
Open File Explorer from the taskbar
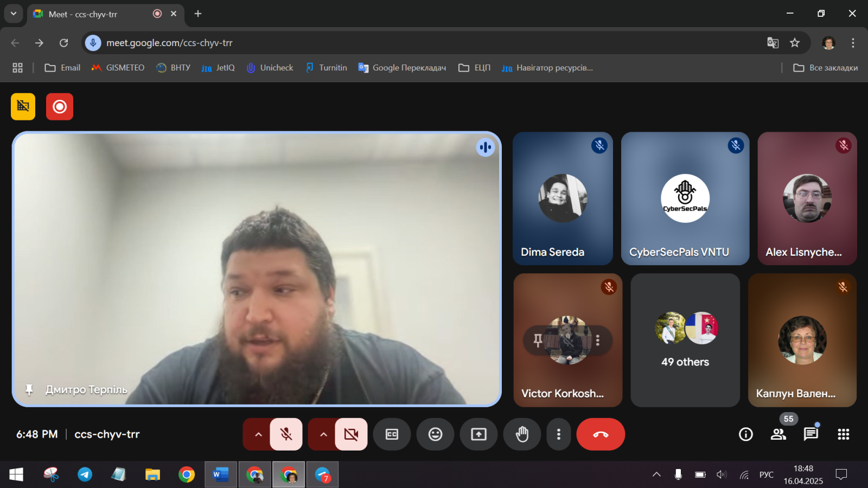[x=152, y=475]
